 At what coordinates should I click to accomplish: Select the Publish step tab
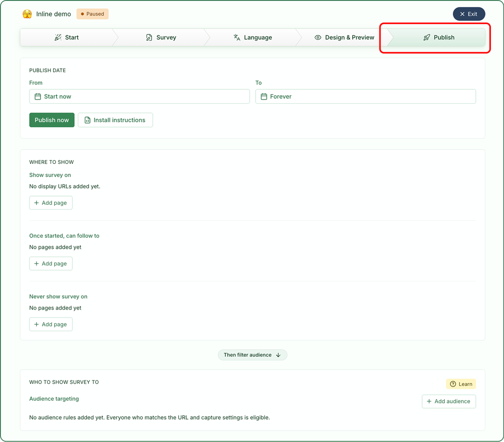(x=439, y=38)
